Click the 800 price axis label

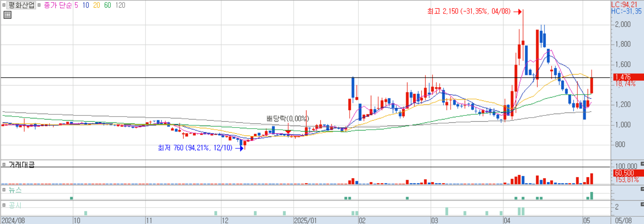pyautogui.click(x=620, y=144)
